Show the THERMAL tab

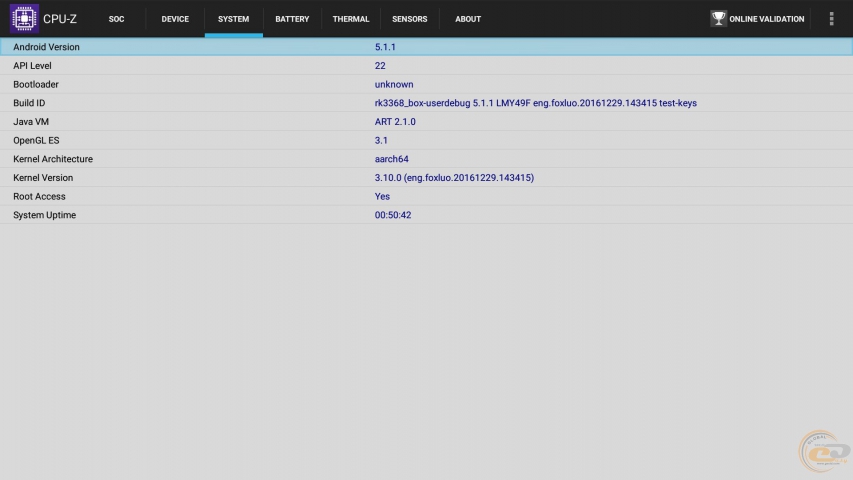tap(351, 19)
